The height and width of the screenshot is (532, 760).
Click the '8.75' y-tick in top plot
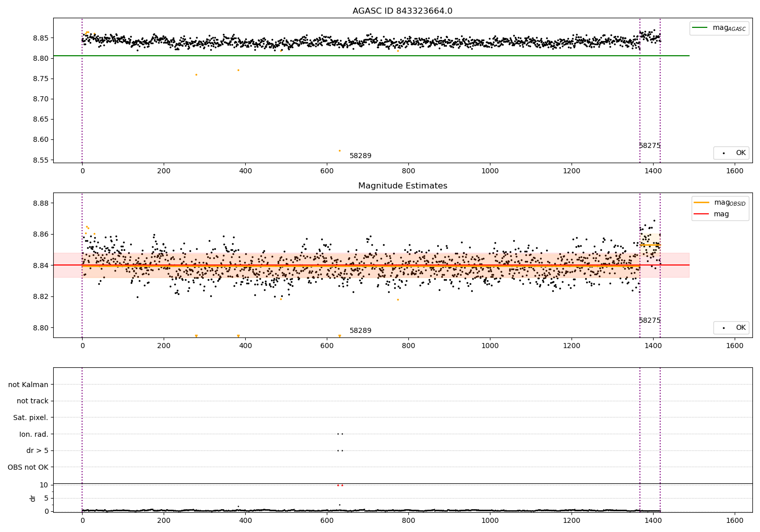coord(41,79)
